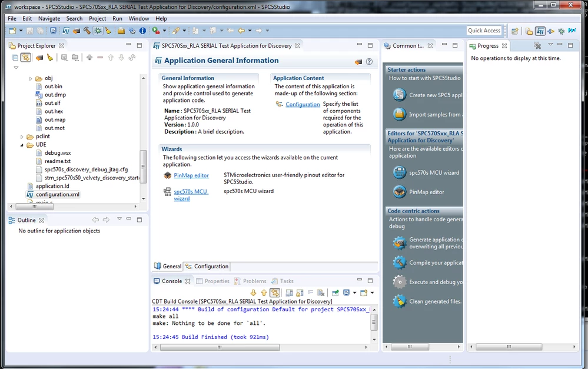588x369 pixels.
Task: Click the Open Perspective icon
Action: [515, 31]
